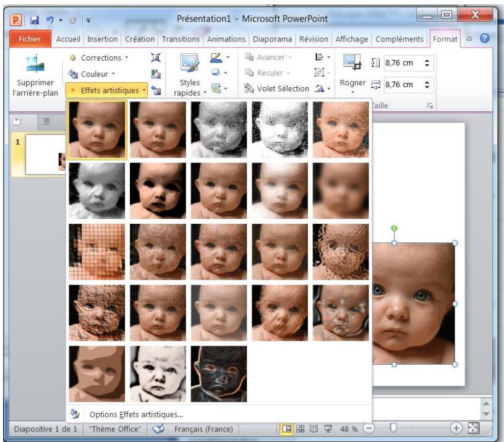Click the zoom slider handle
The width and height of the screenshot is (504, 442).
pos(393,428)
